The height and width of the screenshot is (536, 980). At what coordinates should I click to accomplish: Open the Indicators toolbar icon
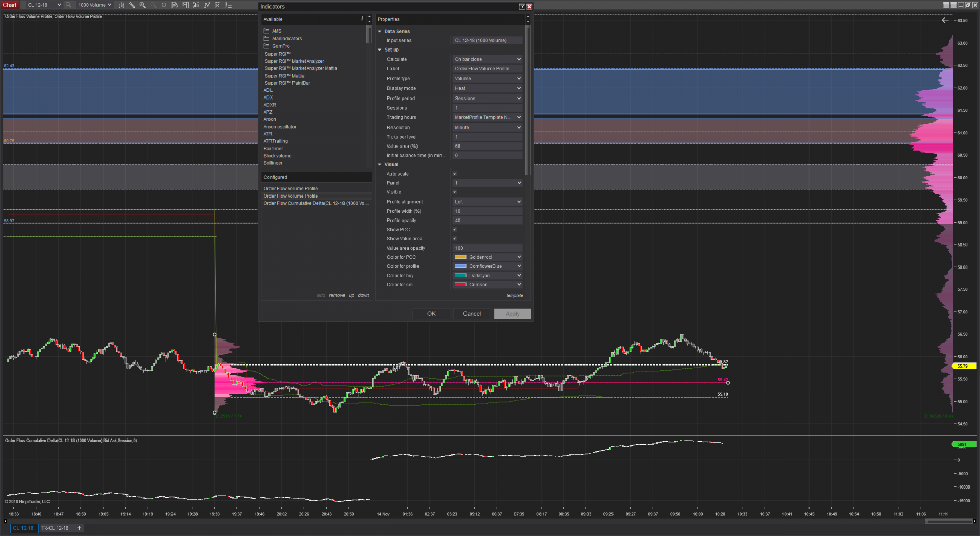[x=207, y=5]
